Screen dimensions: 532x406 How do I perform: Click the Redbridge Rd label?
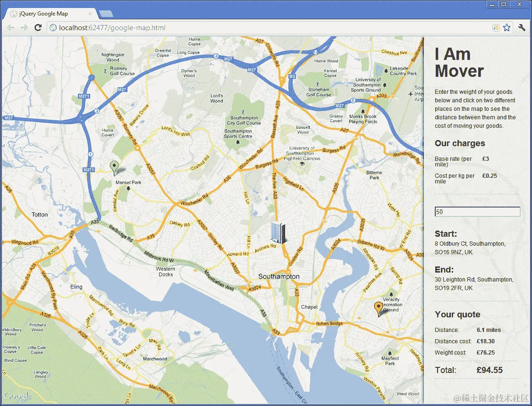click(121, 233)
